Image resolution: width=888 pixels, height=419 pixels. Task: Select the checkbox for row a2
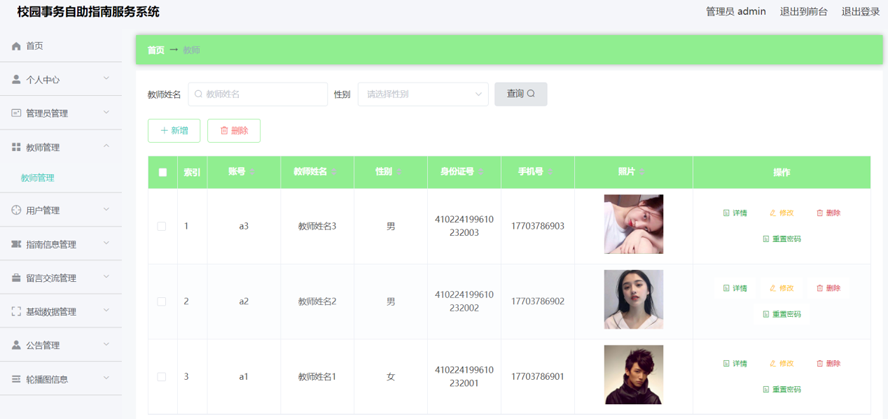pyautogui.click(x=162, y=301)
